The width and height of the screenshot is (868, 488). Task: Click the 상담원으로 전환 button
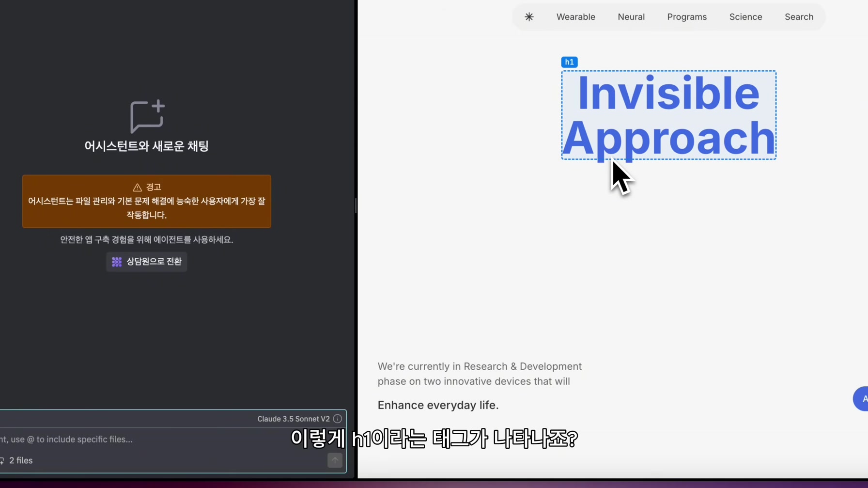[x=146, y=262]
